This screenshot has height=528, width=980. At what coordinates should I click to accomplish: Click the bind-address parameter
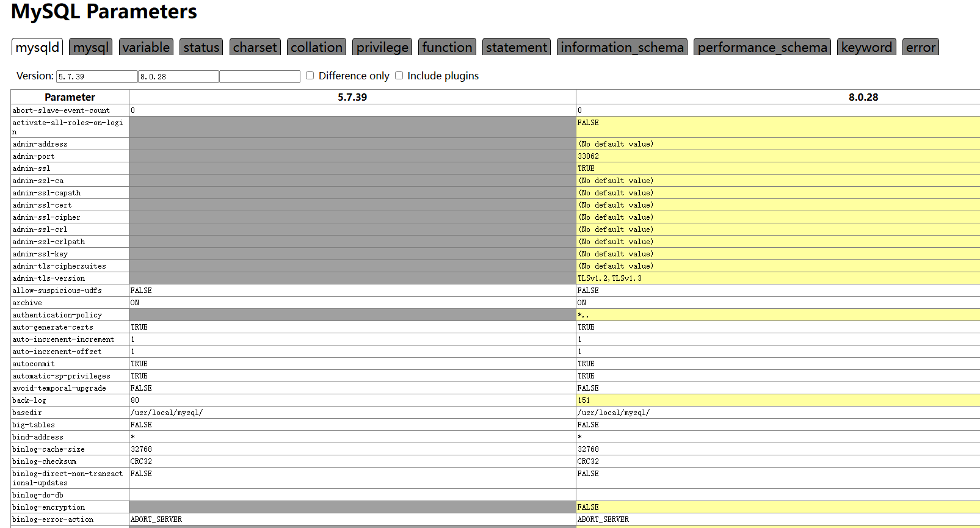tap(37, 437)
